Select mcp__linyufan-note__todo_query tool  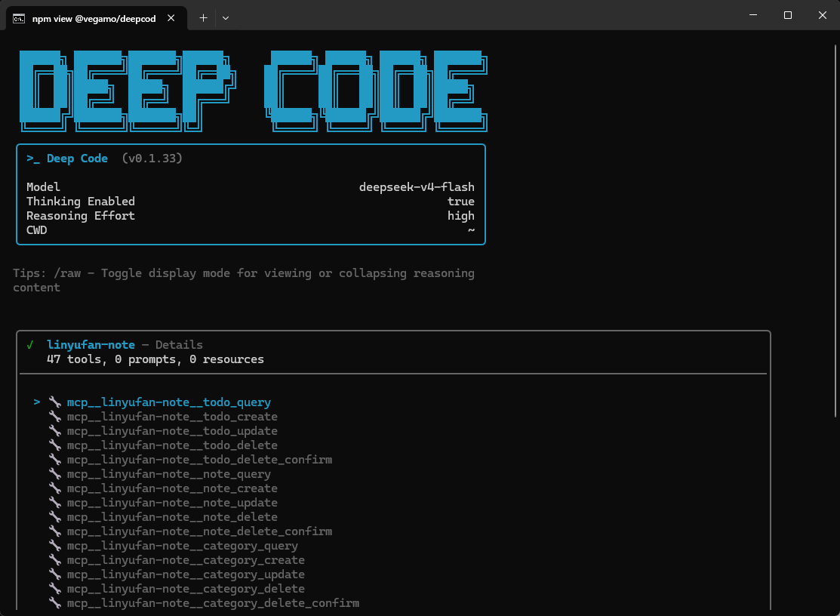[169, 402]
